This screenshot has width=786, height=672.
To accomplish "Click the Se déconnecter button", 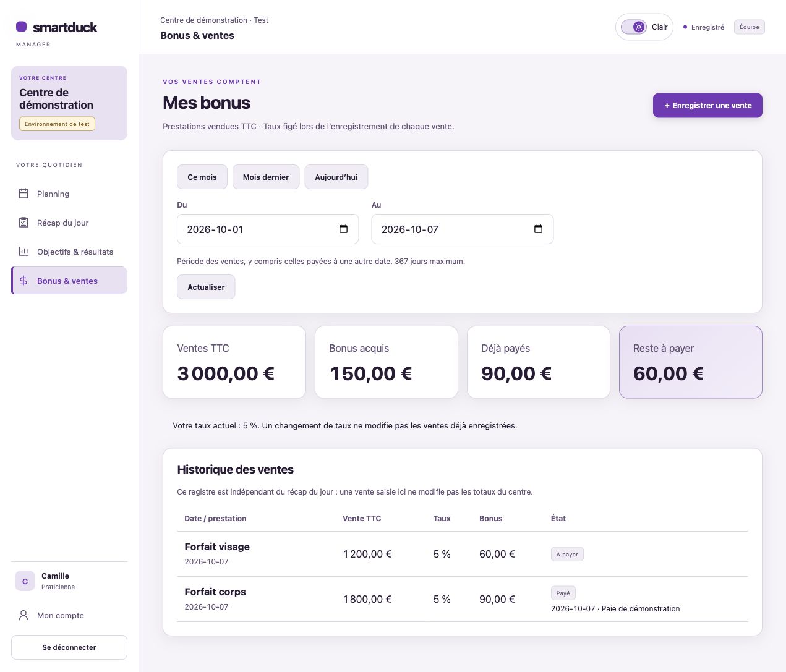I will pyautogui.click(x=69, y=647).
